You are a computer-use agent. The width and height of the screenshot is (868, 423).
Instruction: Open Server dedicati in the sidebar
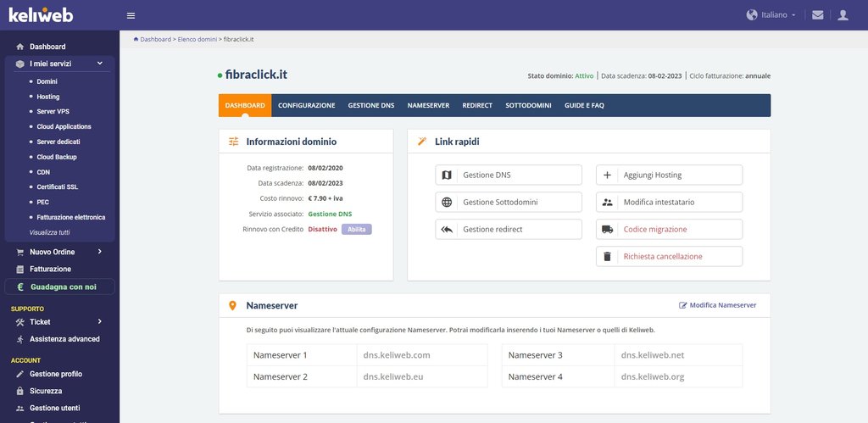[x=58, y=142]
